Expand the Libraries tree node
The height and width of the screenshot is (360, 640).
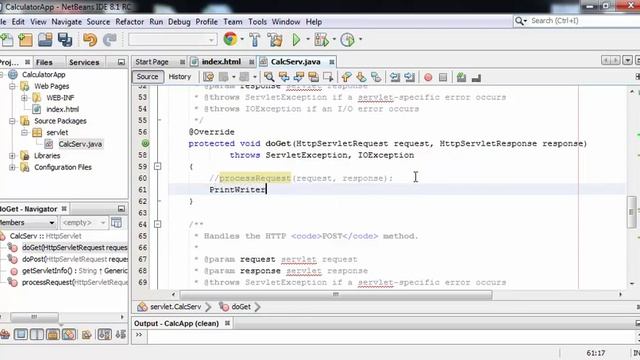tap(12, 156)
